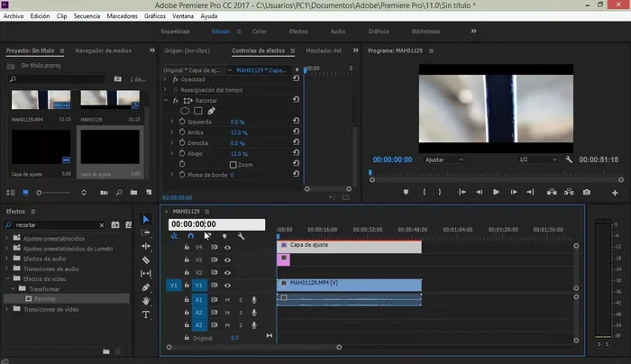Enable the Zoom checkbox in Recortar

click(x=233, y=165)
